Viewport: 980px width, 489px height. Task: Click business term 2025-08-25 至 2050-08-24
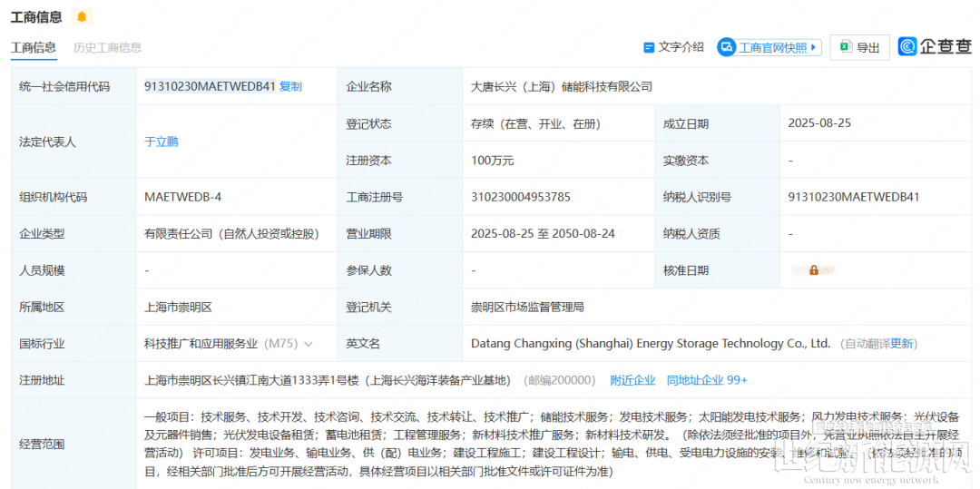click(x=543, y=234)
